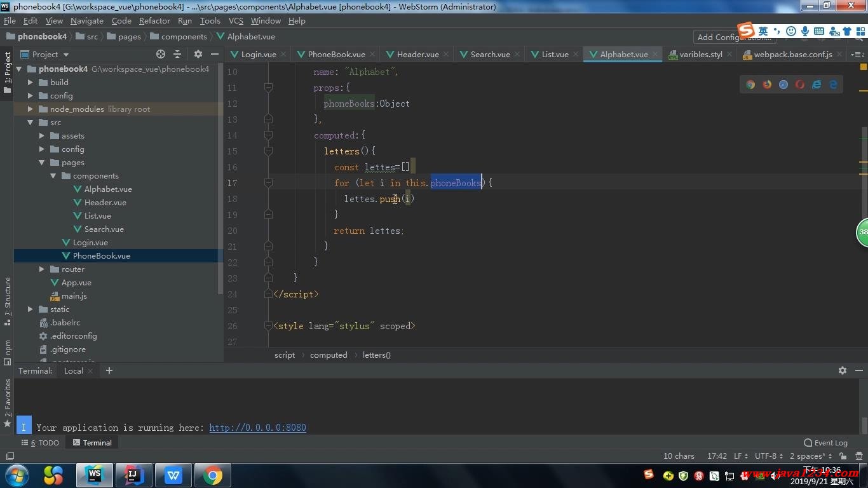Hide the Terminal panel with minus icon
868x488 pixels.
858,370
